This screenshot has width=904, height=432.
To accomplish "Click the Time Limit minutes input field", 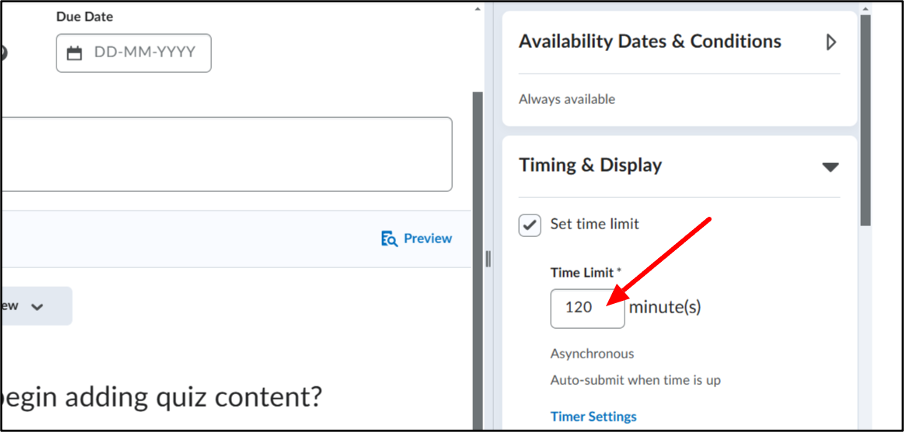I will tap(587, 309).
